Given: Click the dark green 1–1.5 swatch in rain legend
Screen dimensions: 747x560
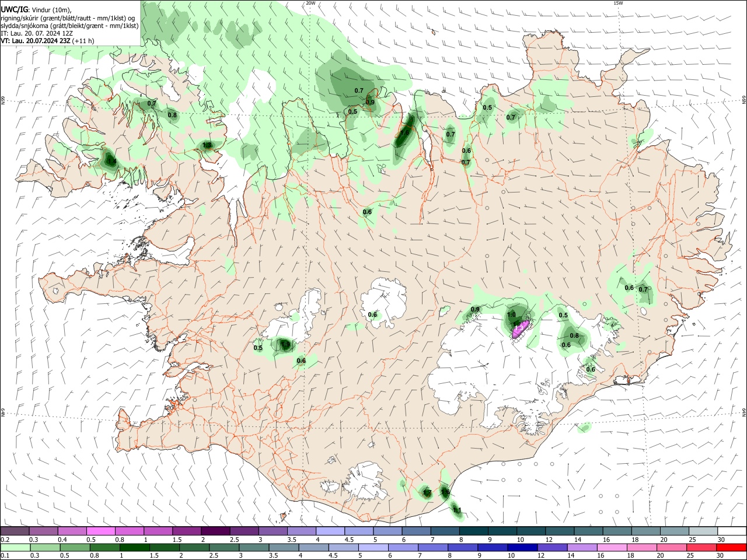Looking at the screenshot, I should tap(134, 547).
